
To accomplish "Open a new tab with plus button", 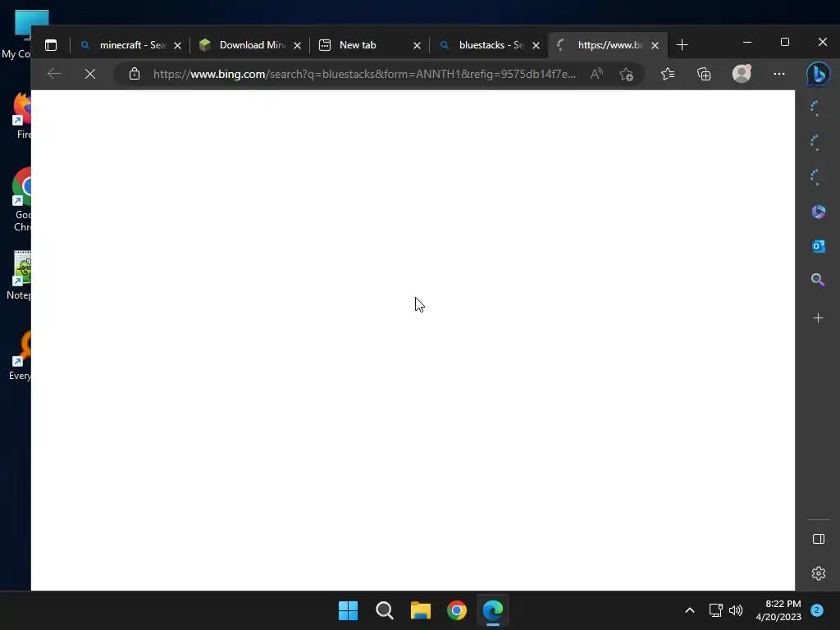I will coord(682,45).
